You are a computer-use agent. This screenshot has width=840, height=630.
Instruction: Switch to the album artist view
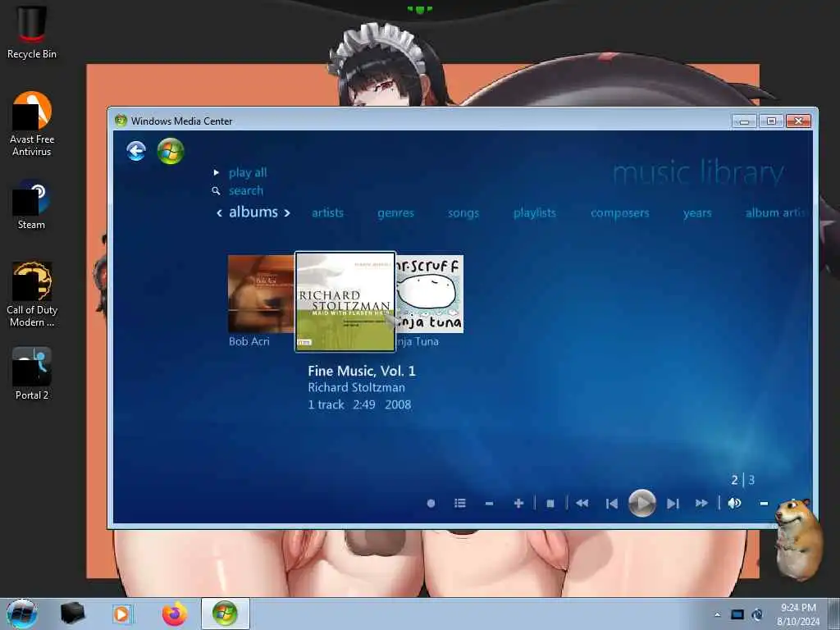pyautogui.click(x=775, y=212)
